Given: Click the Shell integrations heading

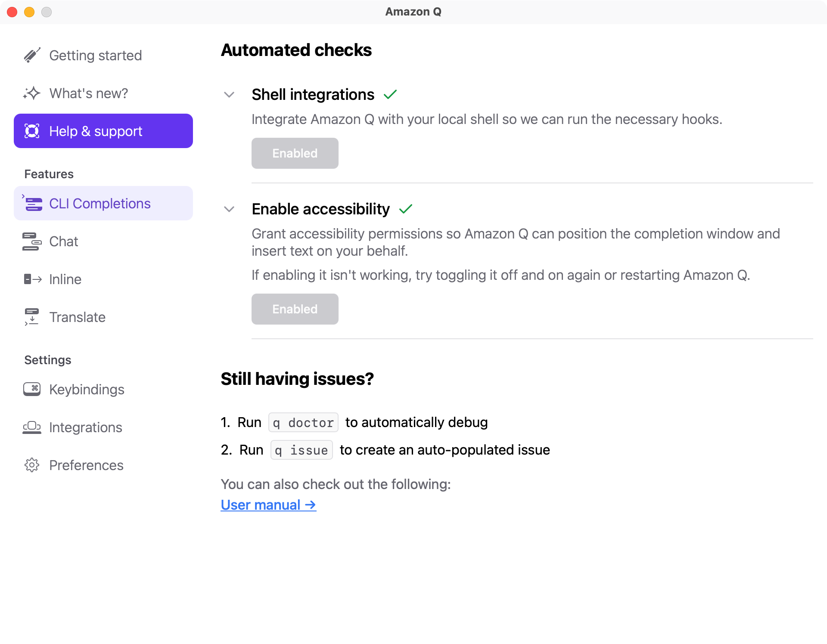Looking at the screenshot, I should coord(313,94).
